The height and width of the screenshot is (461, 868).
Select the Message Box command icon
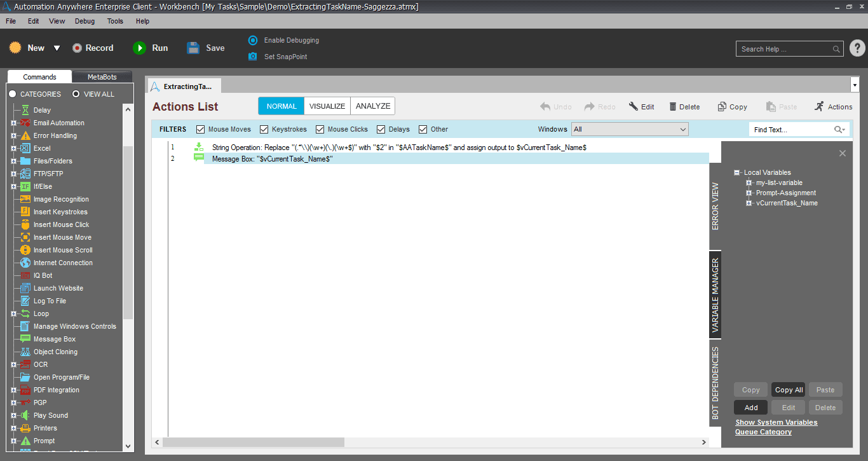25,339
